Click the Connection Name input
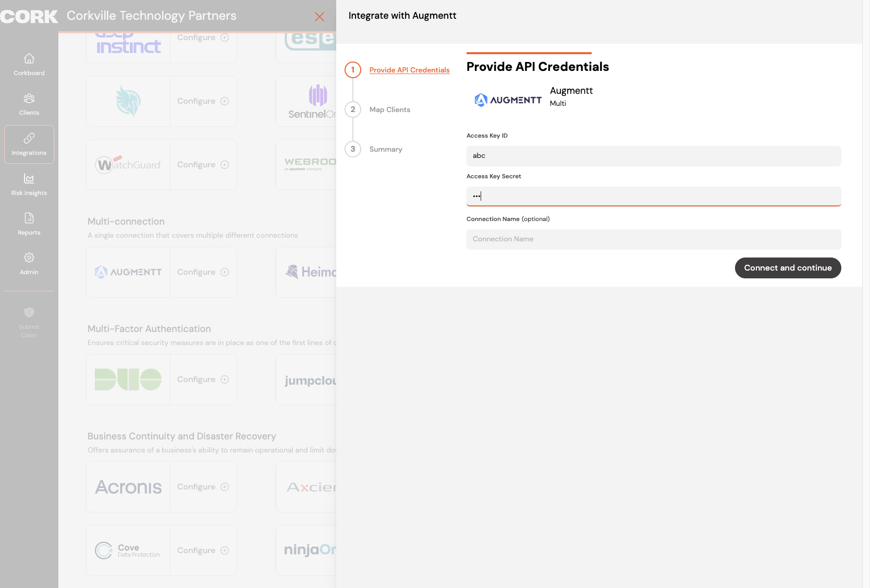 point(654,239)
